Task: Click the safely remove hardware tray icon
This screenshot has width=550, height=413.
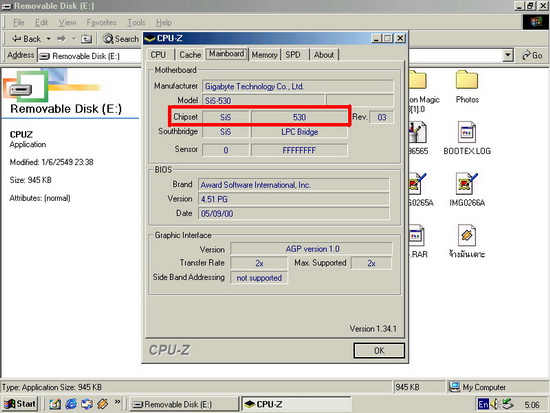Action: (507, 404)
